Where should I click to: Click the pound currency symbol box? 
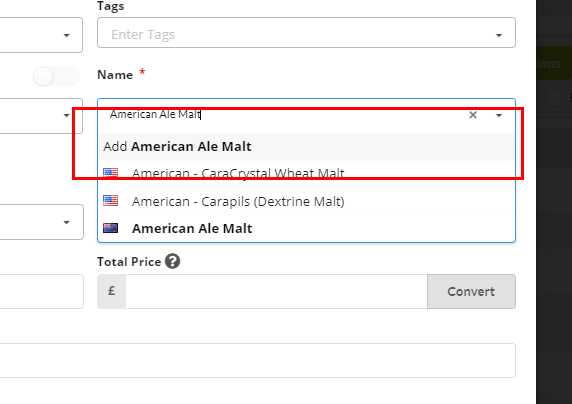[112, 291]
